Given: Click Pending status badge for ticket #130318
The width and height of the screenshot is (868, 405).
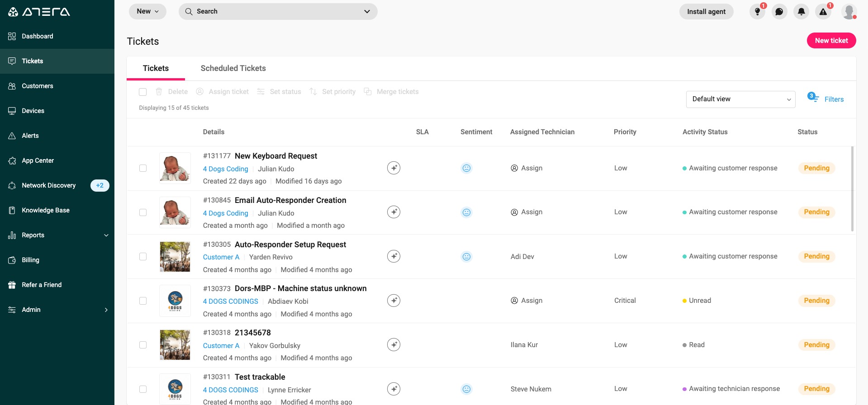Looking at the screenshot, I should point(816,345).
